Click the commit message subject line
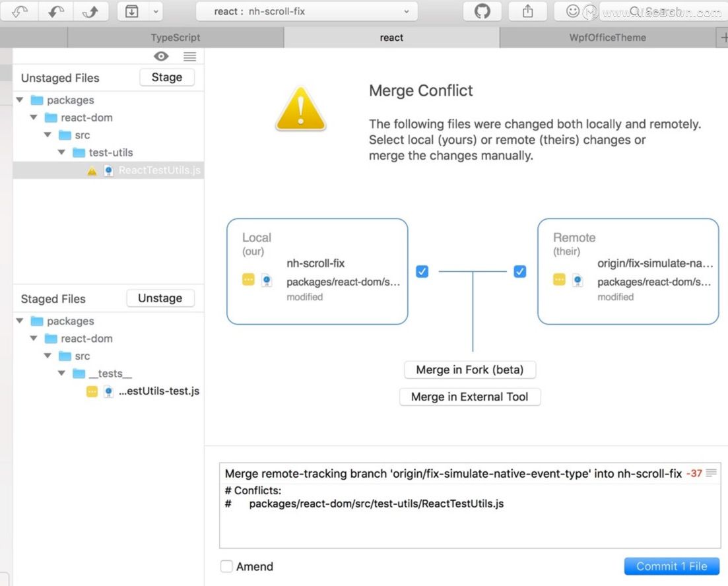Viewport: 728px width, 586px height. tap(453, 474)
